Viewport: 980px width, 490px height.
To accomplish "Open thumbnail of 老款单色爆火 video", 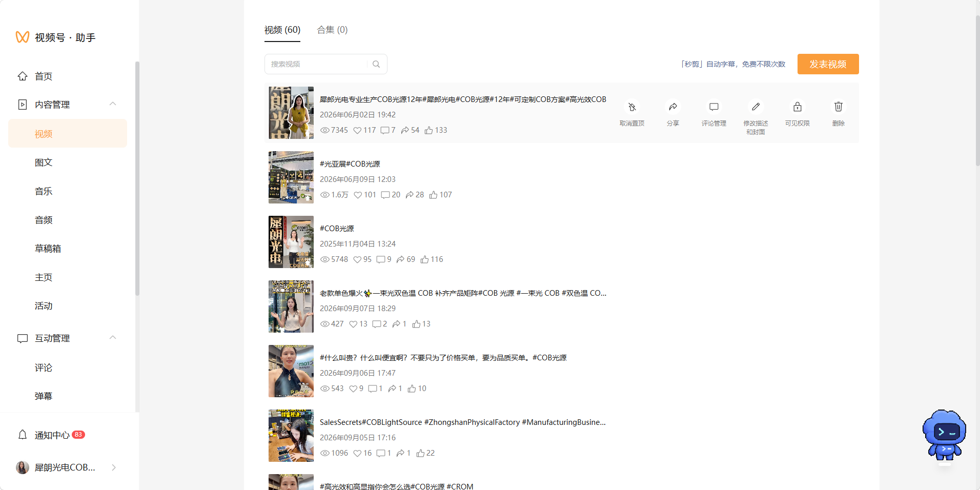I will coord(291,307).
